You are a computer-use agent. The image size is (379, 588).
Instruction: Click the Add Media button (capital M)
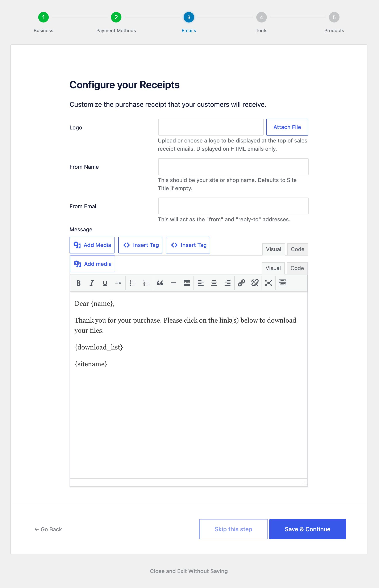click(x=92, y=245)
